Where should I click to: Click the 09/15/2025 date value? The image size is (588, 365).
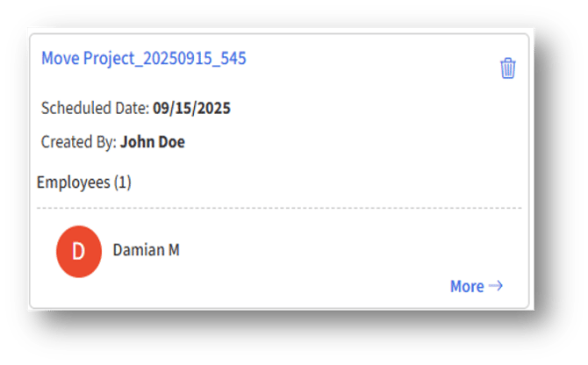point(191,108)
